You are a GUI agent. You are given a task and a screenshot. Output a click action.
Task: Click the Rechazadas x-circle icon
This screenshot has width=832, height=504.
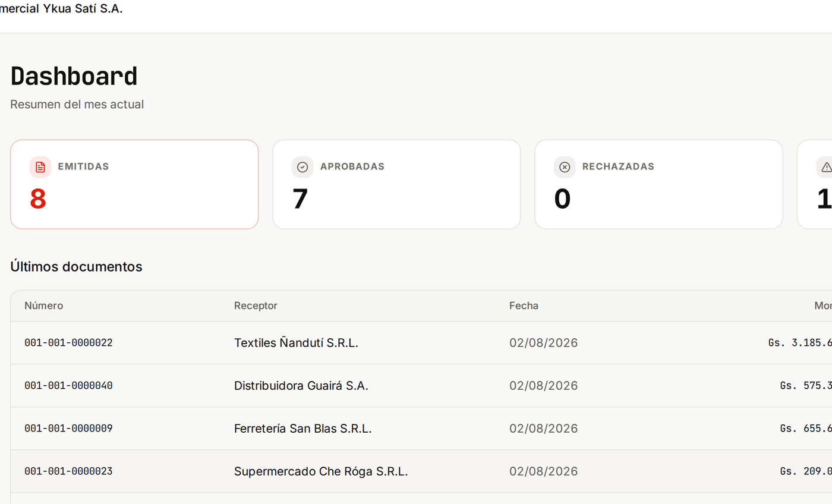[565, 167]
